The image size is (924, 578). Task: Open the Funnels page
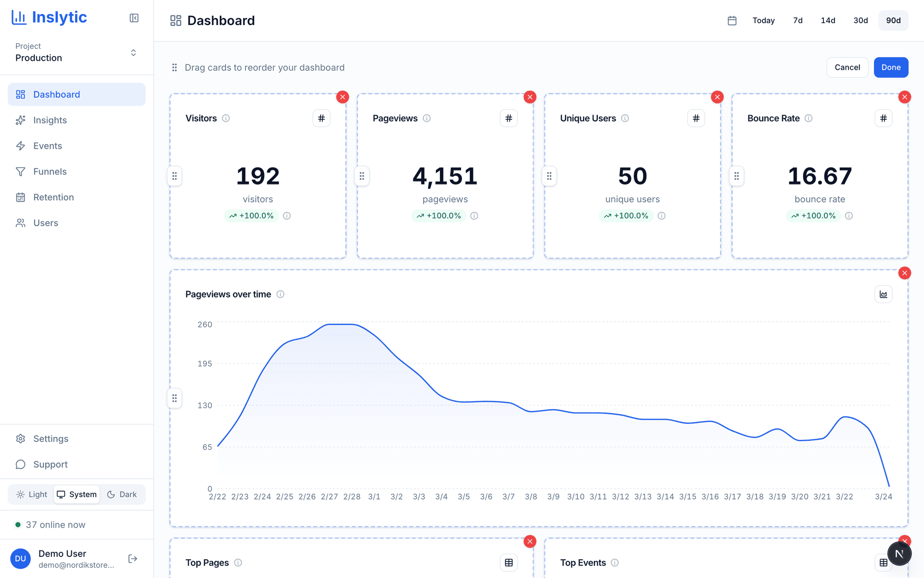click(50, 171)
